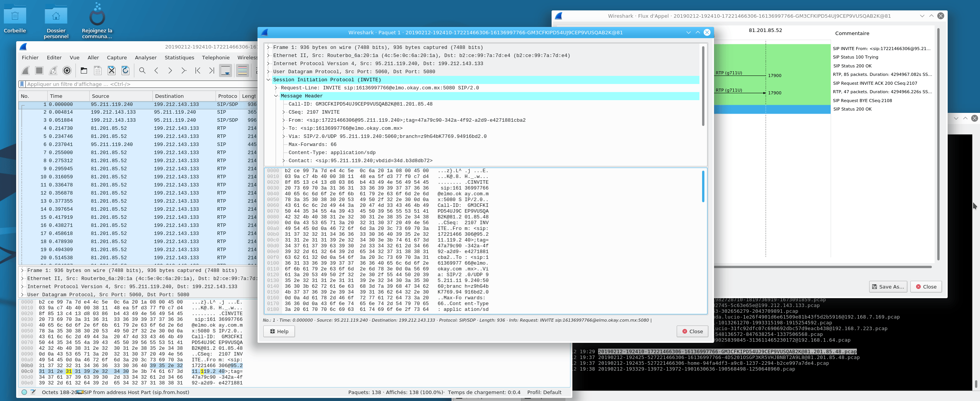The image size is (980, 401).
Task: Expand User Datagram Protocol in the Paquet 1 dialog
Action: tap(268, 72)
